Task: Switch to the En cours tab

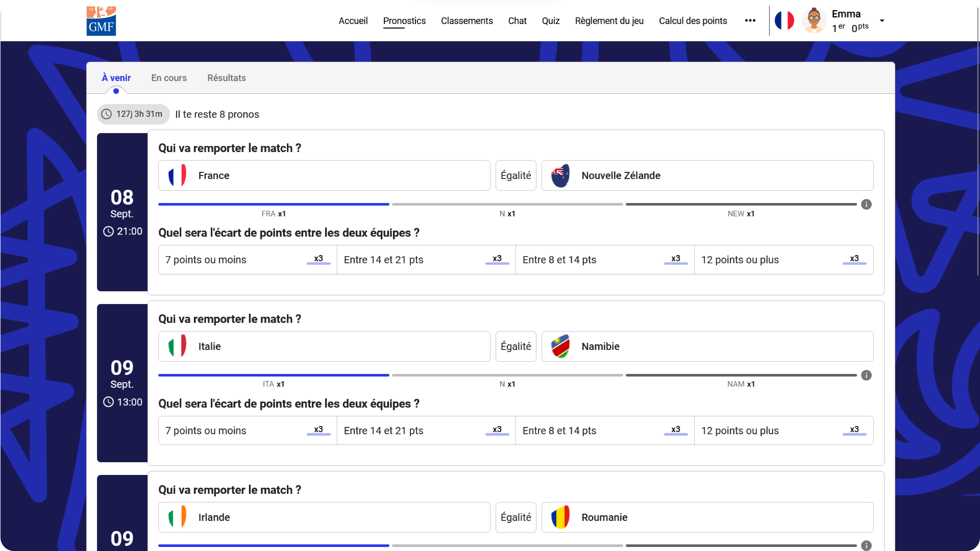Action: click(x=169, y=78)
